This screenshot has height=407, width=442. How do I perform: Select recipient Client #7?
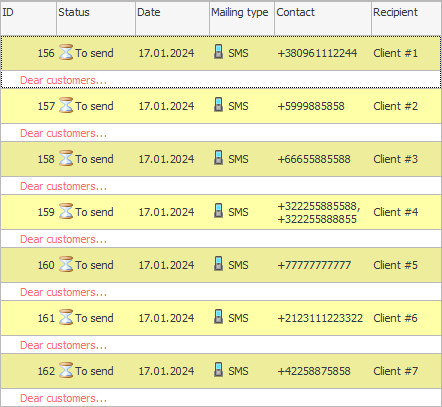(395, 371)
